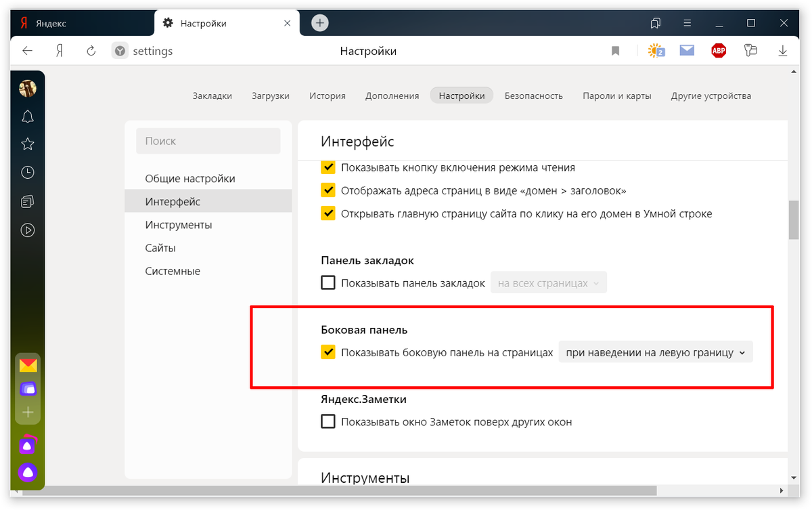
Task: Open history clock icon in sidebar
Action: point(28,173)
